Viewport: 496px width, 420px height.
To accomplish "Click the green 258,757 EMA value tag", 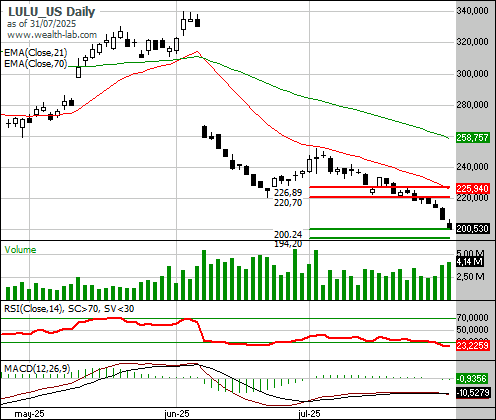I will (473, 137).
